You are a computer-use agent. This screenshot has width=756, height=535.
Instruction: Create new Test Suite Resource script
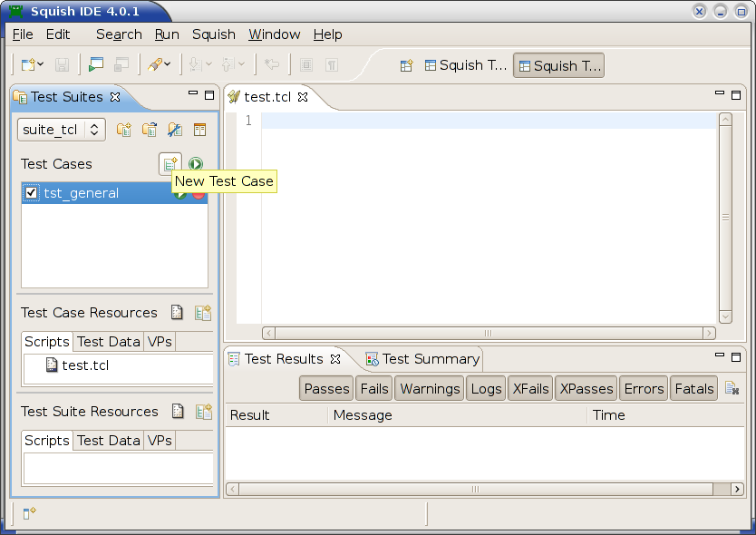[x=203, y=411]
